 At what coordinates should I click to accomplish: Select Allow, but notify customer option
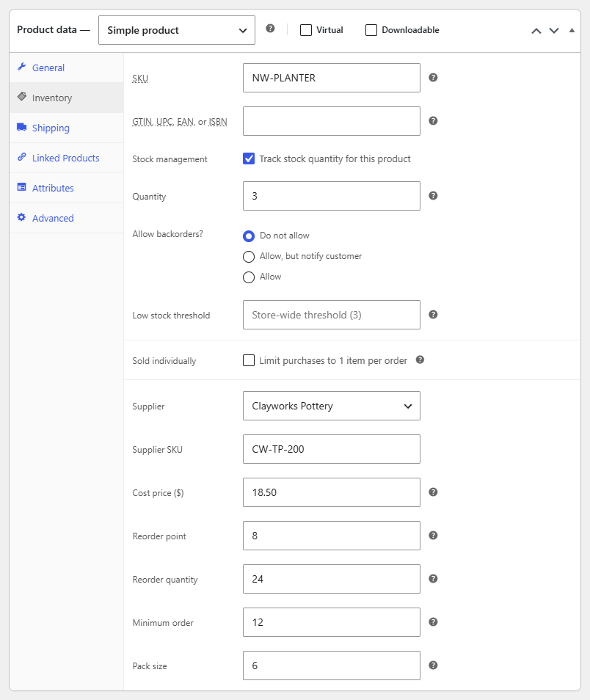[249, 257]
